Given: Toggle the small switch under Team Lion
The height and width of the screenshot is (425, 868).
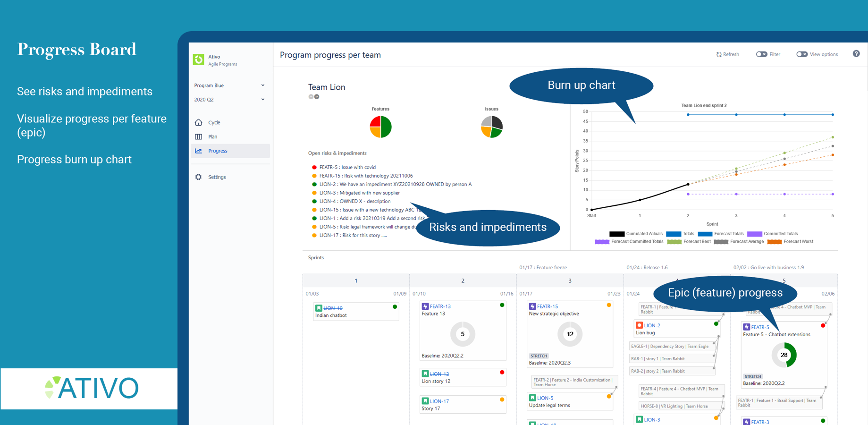Looking at the screenshot, I should click(x=314, y=97).
